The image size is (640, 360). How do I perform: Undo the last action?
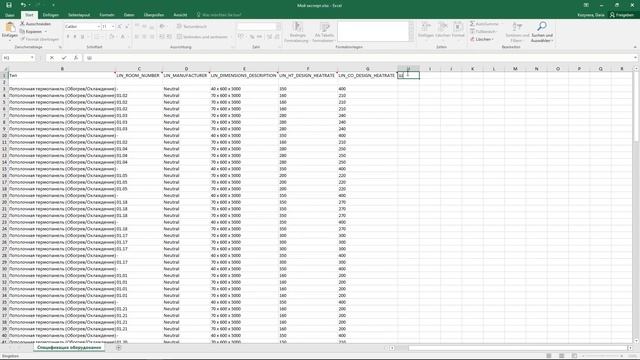[x=23, y=5]
